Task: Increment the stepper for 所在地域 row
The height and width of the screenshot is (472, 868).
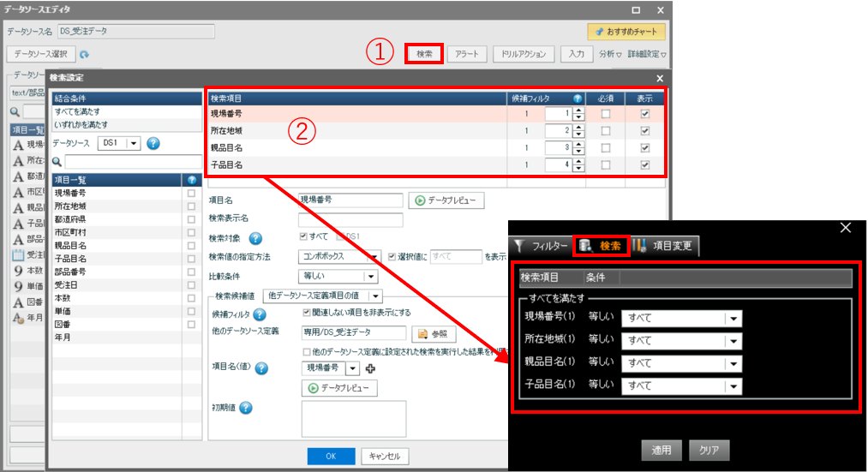Action: [579, 128]
